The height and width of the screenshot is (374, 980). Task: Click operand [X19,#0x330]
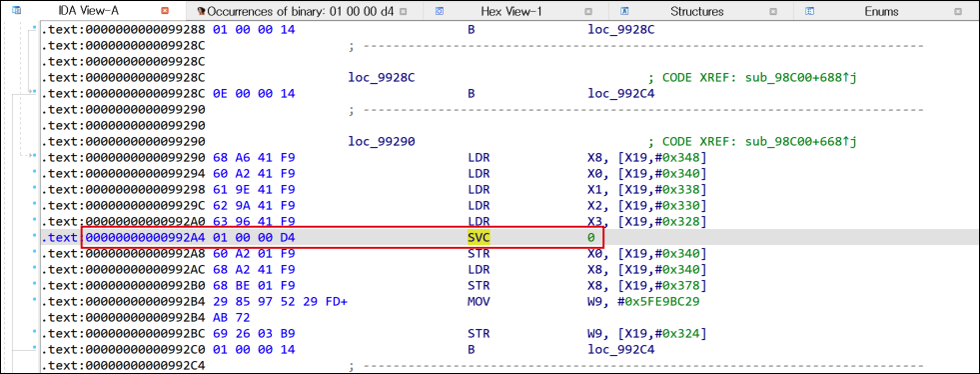tap(662, 205)
